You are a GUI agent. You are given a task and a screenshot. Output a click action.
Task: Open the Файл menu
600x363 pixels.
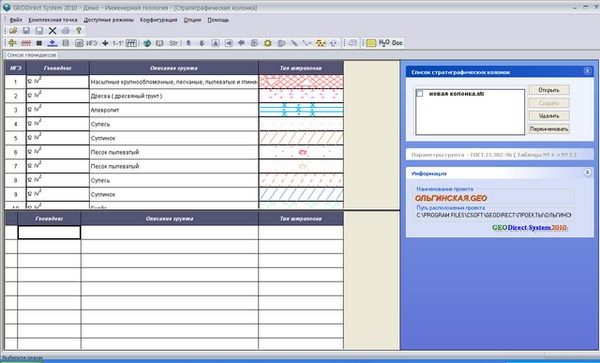point(16,20)
